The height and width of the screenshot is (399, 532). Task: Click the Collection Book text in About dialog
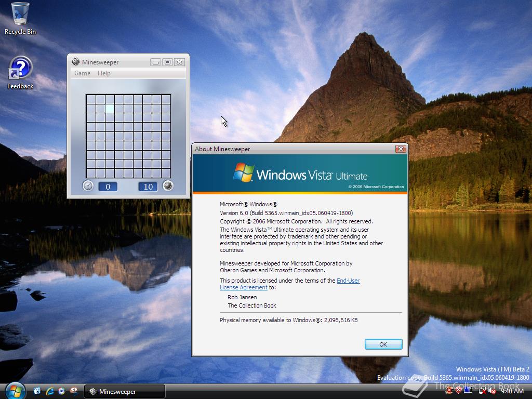[252, 305]
